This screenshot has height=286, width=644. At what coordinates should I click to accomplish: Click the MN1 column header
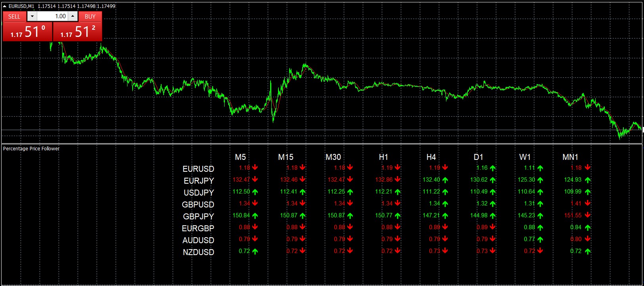[570, 157]
